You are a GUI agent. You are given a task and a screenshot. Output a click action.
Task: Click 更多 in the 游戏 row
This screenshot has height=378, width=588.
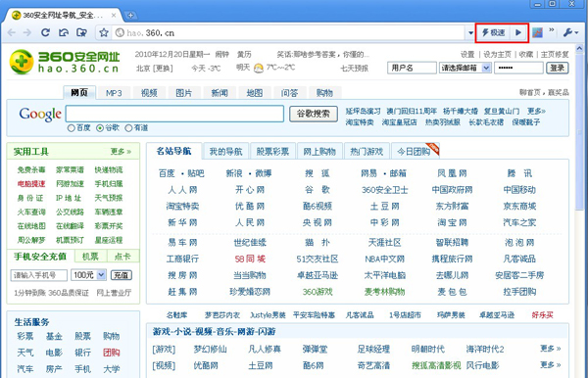(550, 349)
